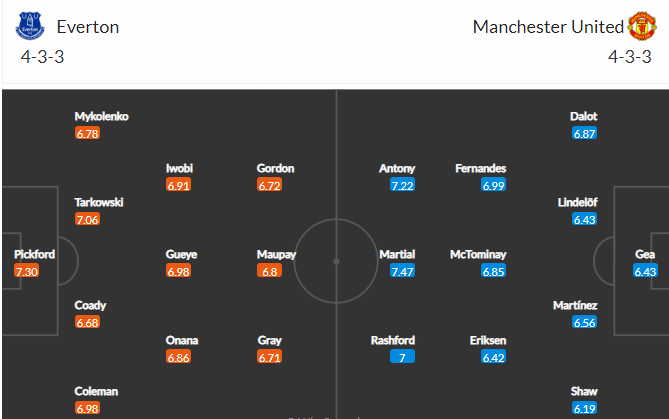Choose Fernandes in United's midfield
Viewport: 669px width, 419px height.
click(480, 168)
